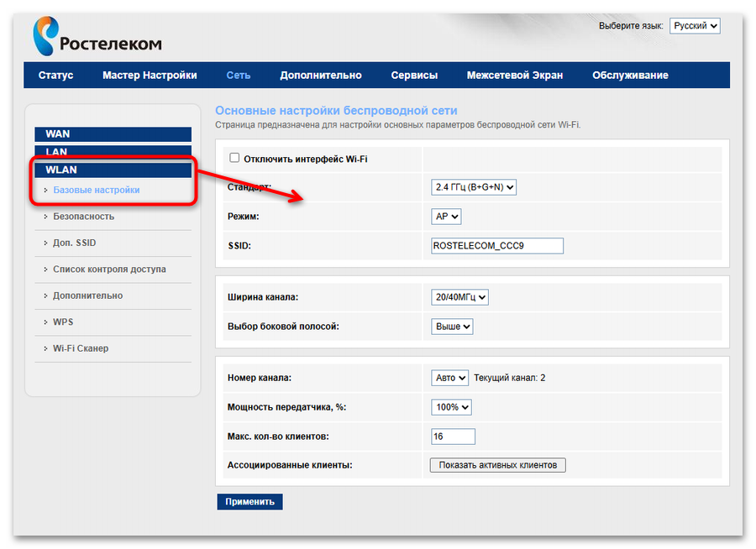Image resolution: width=756 pixels, height=549 pixels.
Task: Open the Статус menu
Action: click(56, 76)
